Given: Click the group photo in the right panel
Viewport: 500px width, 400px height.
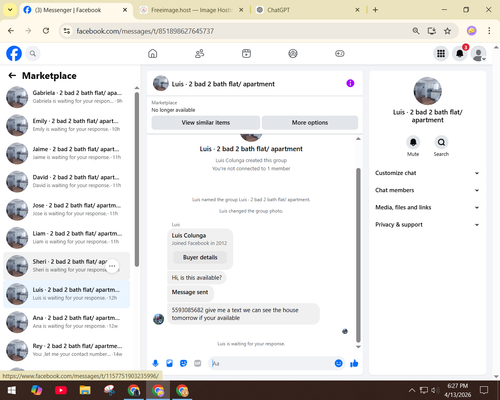Looking at the screenshot, I should [x=427, y=91].
